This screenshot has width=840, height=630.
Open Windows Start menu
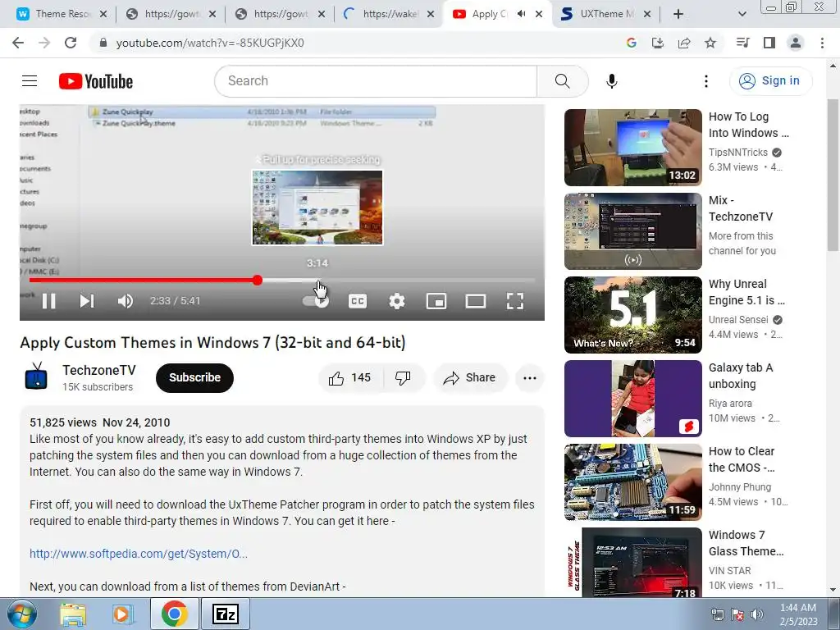[x=22, y=614]
